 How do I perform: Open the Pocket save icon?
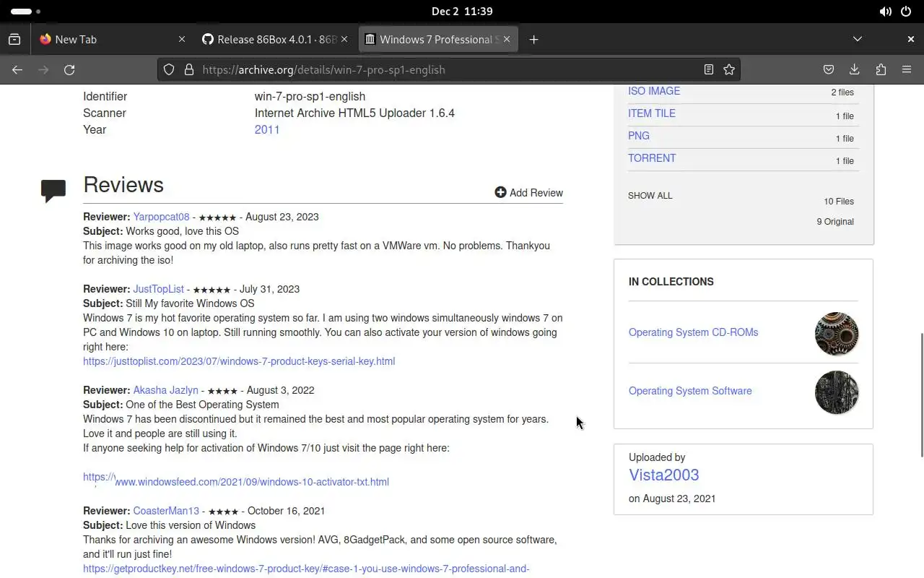pyautogui.click(x=829, y=69)
